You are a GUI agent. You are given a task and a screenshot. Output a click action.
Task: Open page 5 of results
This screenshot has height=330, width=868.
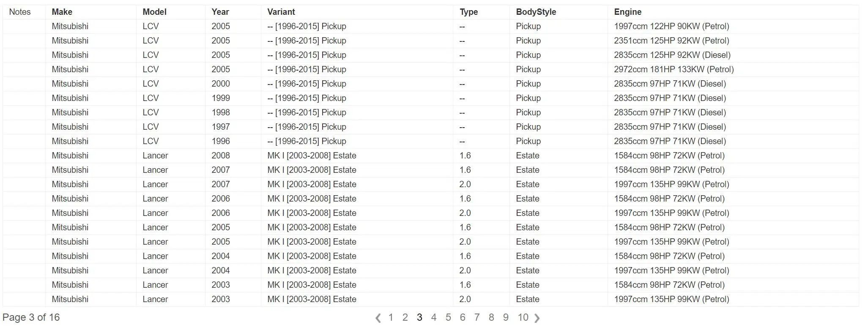tap(448, 317)
